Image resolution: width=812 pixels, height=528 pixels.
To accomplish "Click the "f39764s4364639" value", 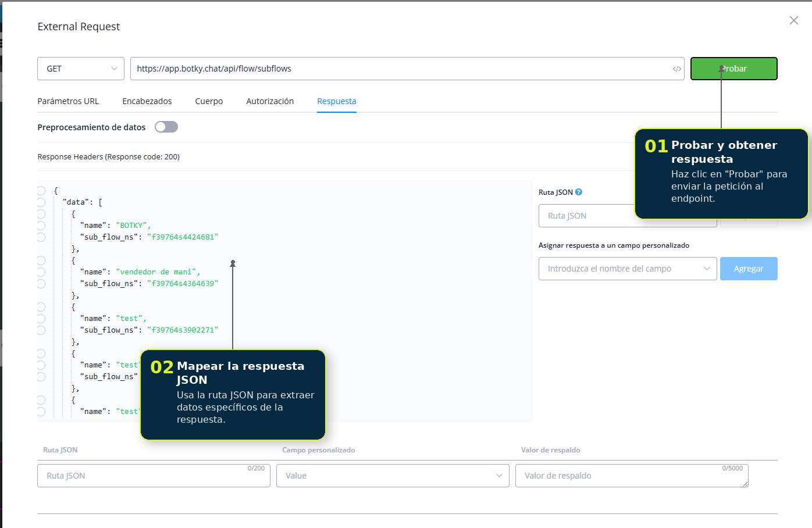I will click(183, 284).
